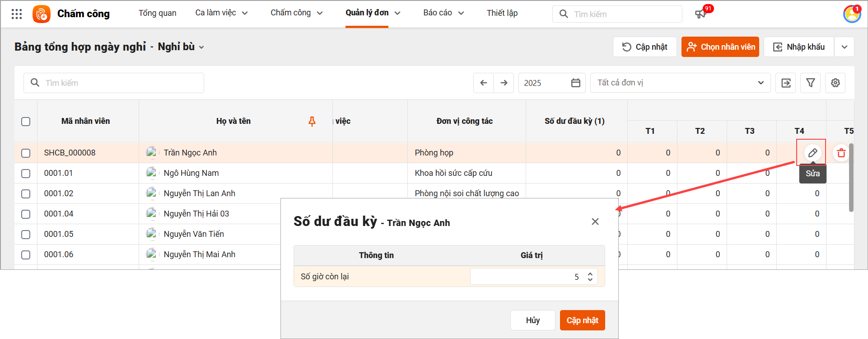Click the Cập nhật refresh button in toolbar
868x339 pixels.
(644, 47)
